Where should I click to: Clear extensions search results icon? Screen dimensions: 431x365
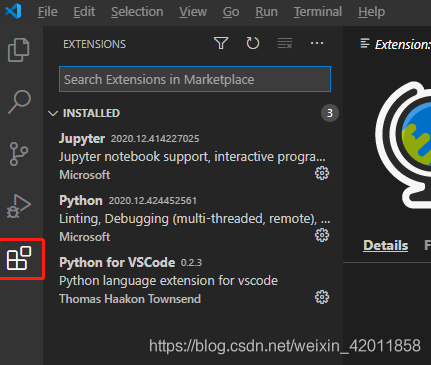(x=285, y=43)
